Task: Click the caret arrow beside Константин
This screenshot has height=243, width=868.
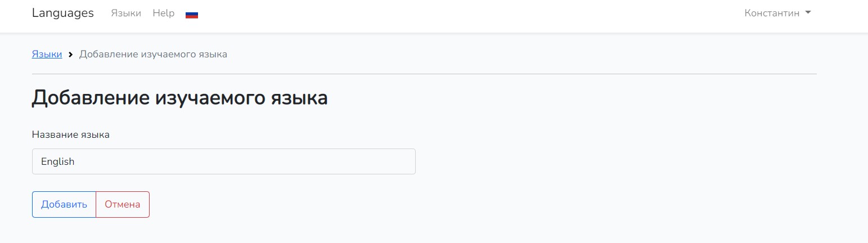Action: point(808,12)
